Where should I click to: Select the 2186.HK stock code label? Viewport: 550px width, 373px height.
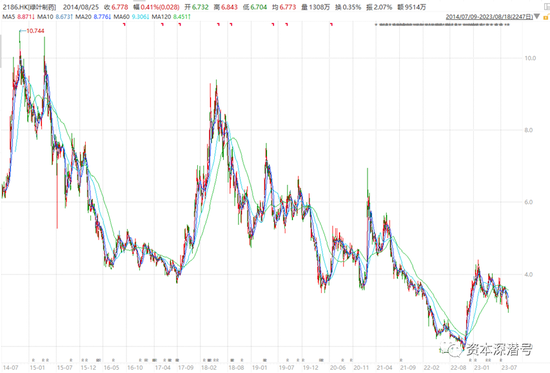coord(29,7)
